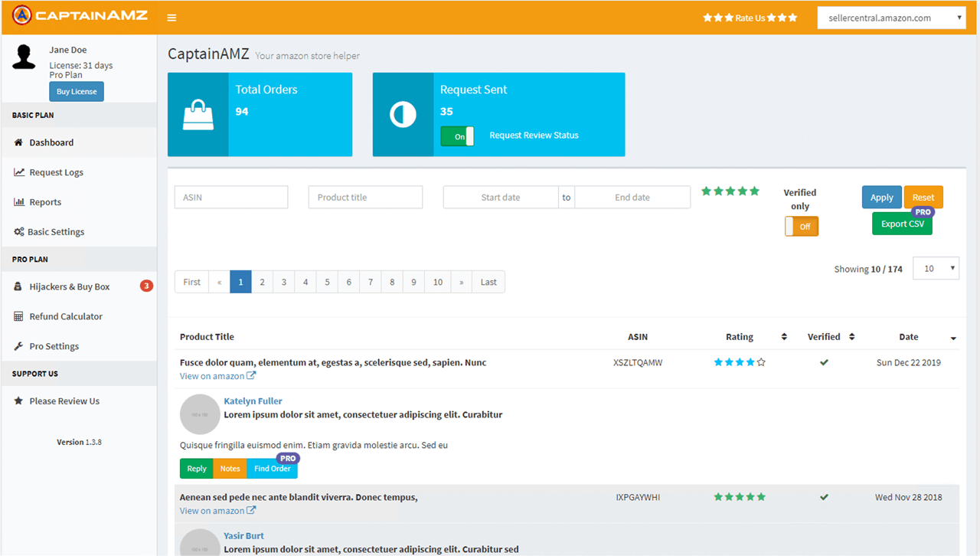Viewport: 980px width, 556px height.
Task: Click Katelyn Fuller's reviewer avatar
Action: click(x=199, y=414)
